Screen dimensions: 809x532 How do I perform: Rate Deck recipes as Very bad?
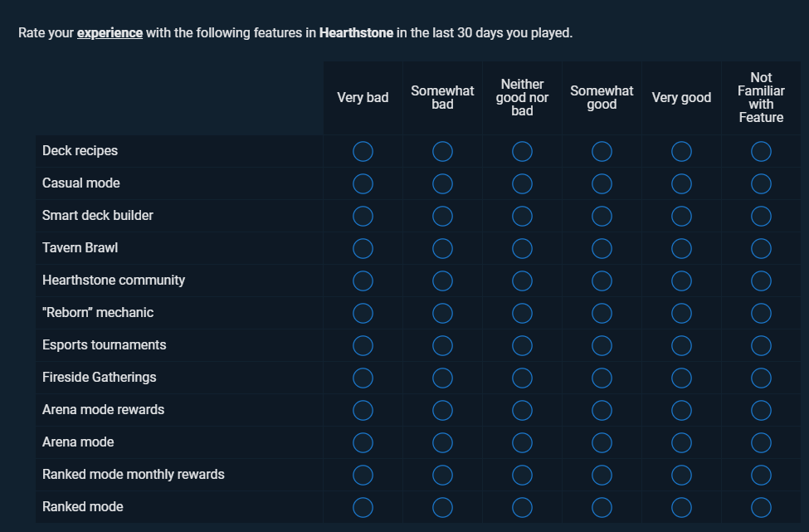point(363,152)
